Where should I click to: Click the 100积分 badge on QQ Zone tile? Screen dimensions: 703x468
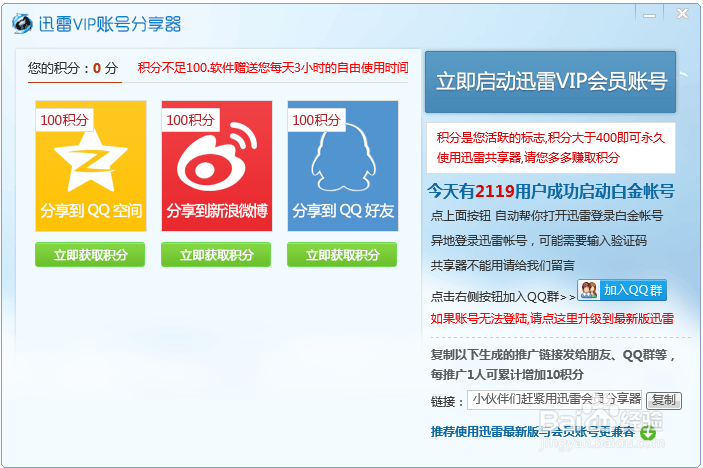[65, 120]
